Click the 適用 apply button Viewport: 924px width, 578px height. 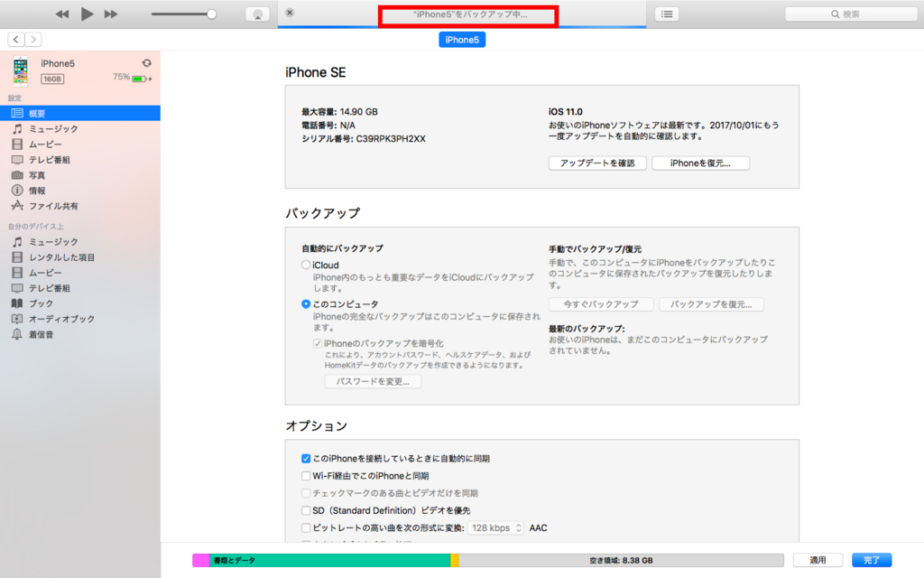818,560
